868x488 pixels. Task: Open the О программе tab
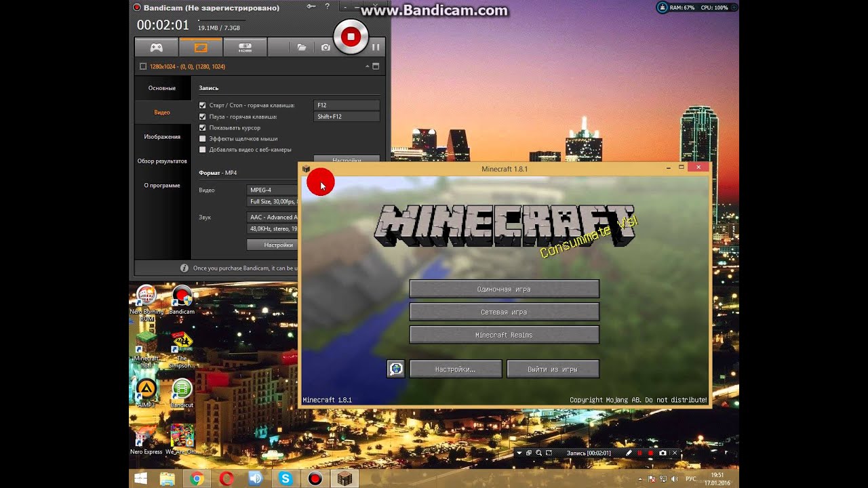tap(162, 186)
